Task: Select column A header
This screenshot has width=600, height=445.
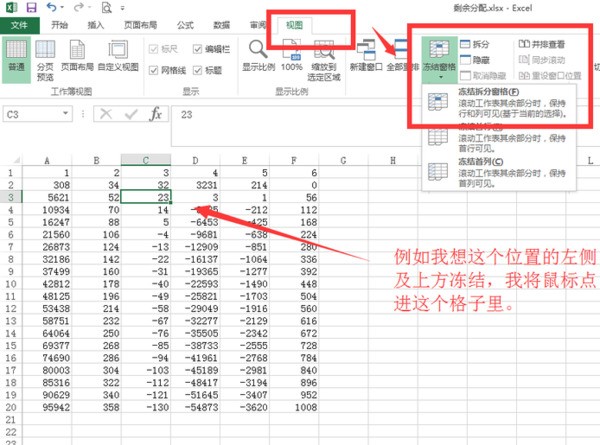Action: click(x=47, y=160)
